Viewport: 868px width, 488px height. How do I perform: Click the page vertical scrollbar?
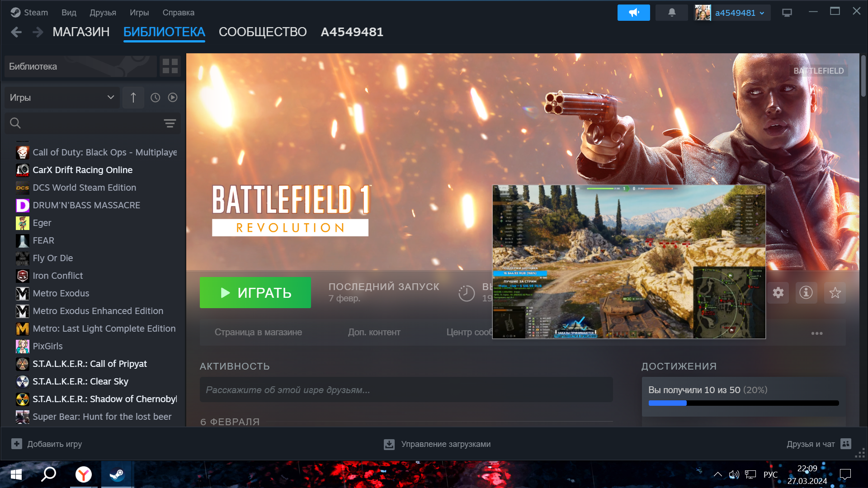[863, 76]
